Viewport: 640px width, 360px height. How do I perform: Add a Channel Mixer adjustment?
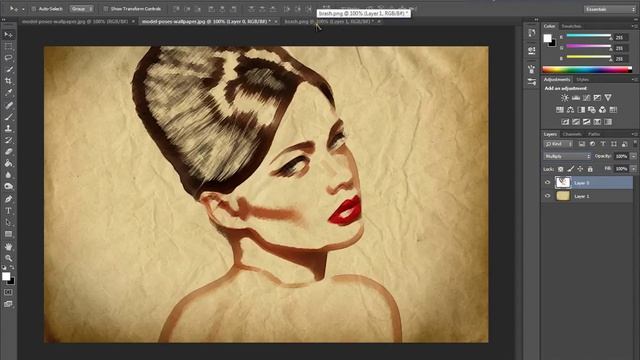point(602,109)
